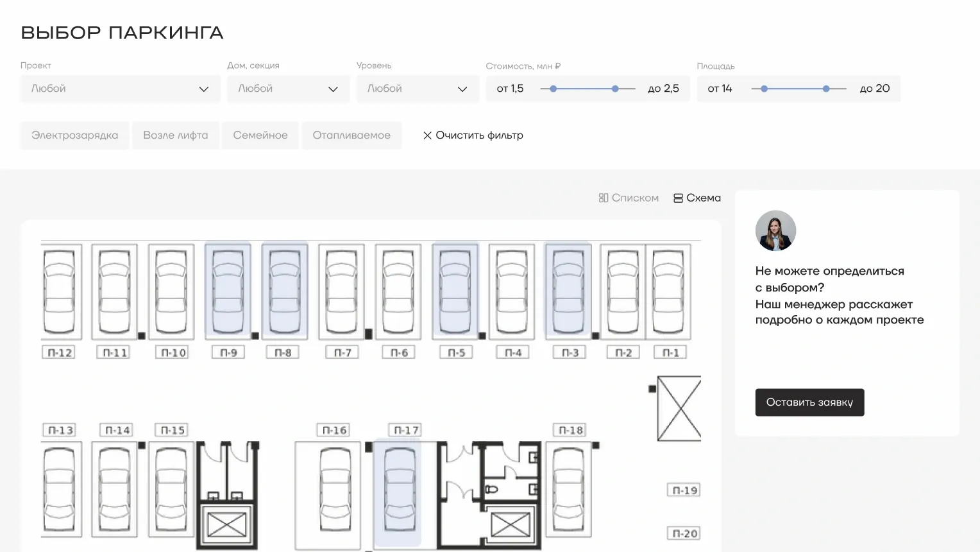Open the Дом, секция dropdown
The image size is (980, 552).
(288, 89)
